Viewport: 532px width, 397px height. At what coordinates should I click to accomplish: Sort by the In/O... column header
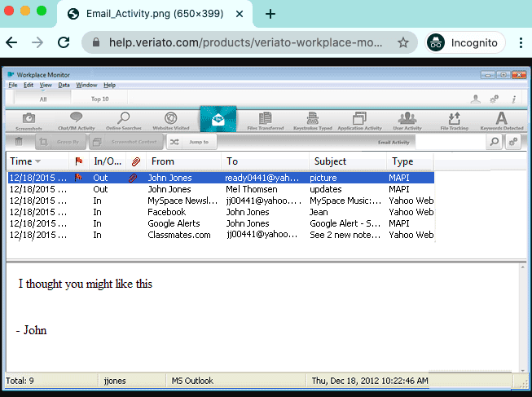tap(108, 161)
